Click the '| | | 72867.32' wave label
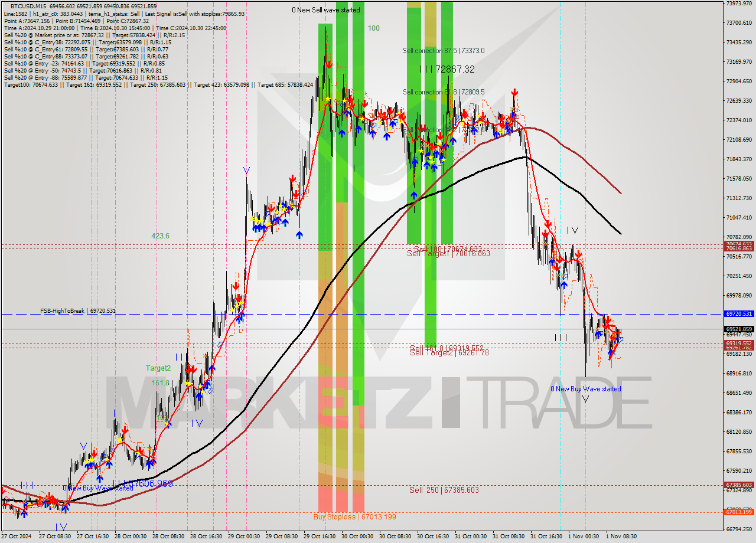This screenshot has width=756, height=543. point(447,69)
